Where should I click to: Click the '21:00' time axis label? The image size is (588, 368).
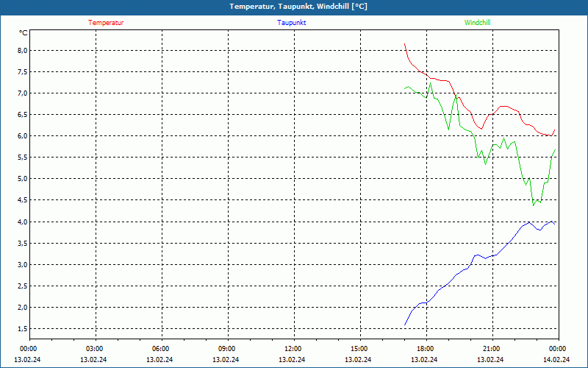[x=492, y=349]
